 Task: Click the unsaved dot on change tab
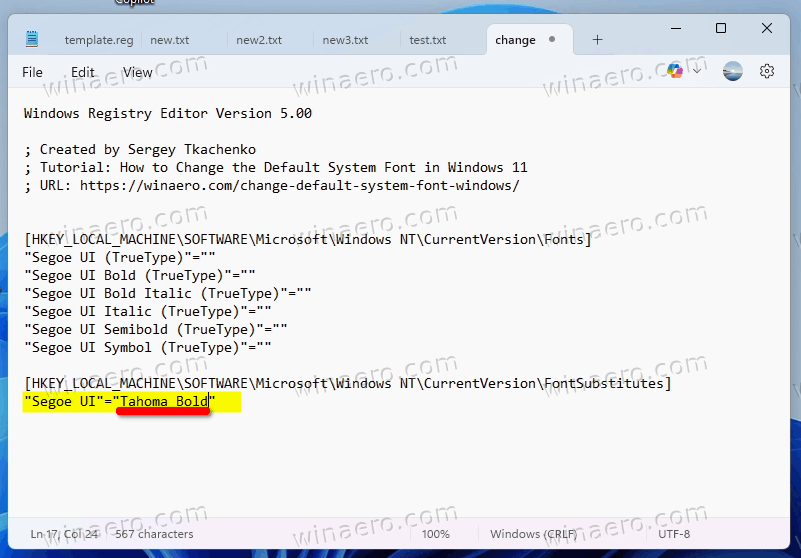(552, 39)
